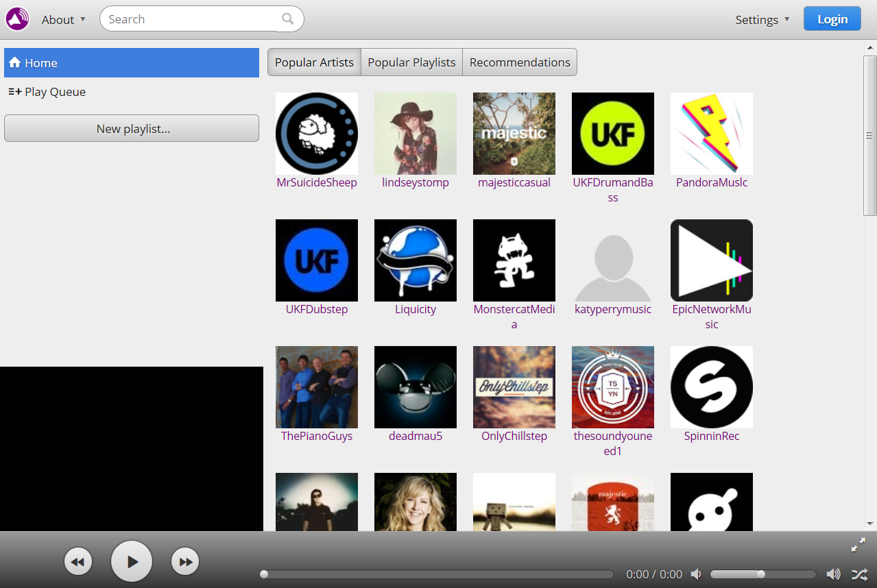Open the UKFDrumandBass green logo thumbnail
This screenshot has width=877, height=588.
coord(613,134)
